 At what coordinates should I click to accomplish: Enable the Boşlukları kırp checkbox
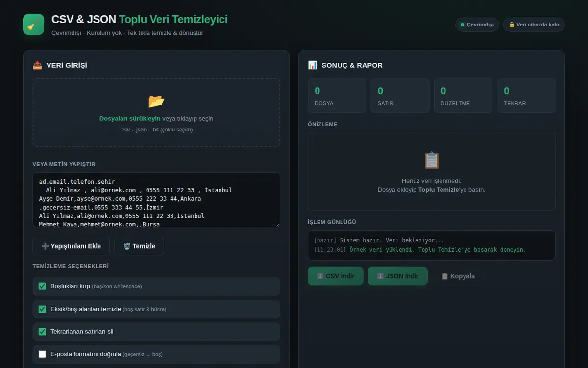(42, 286)
